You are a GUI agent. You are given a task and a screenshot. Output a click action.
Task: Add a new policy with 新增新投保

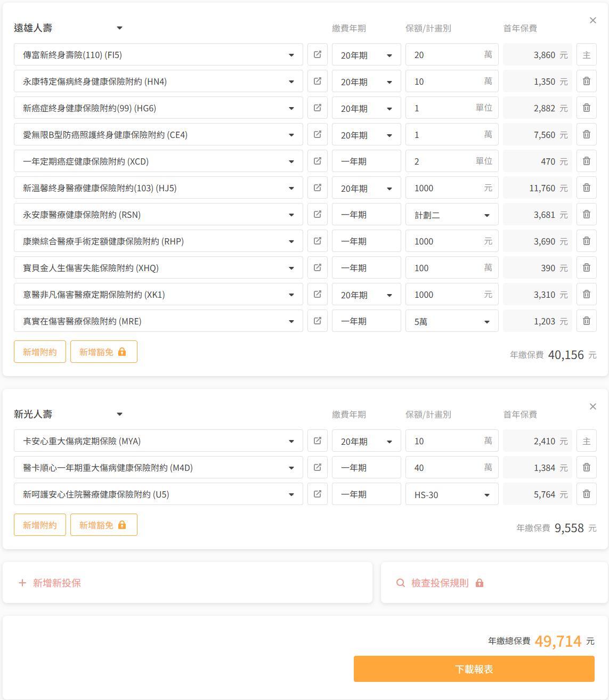pos(188,583)
